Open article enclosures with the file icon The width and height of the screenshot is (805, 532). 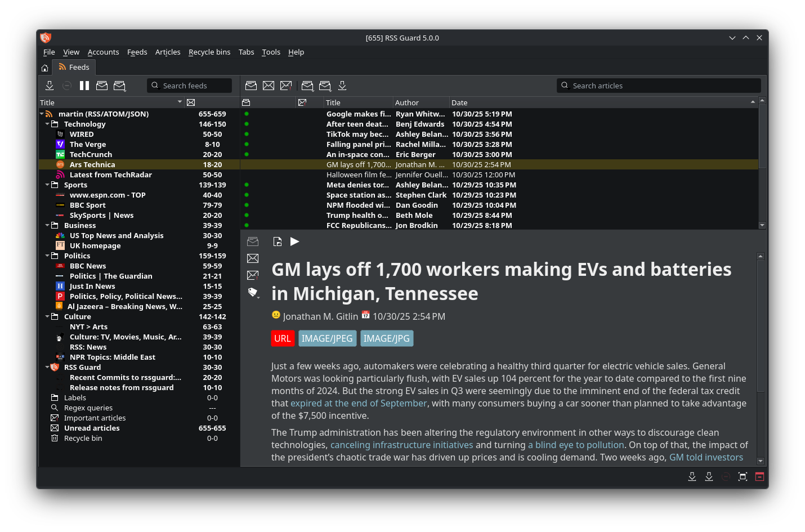[x=278, y=242]
